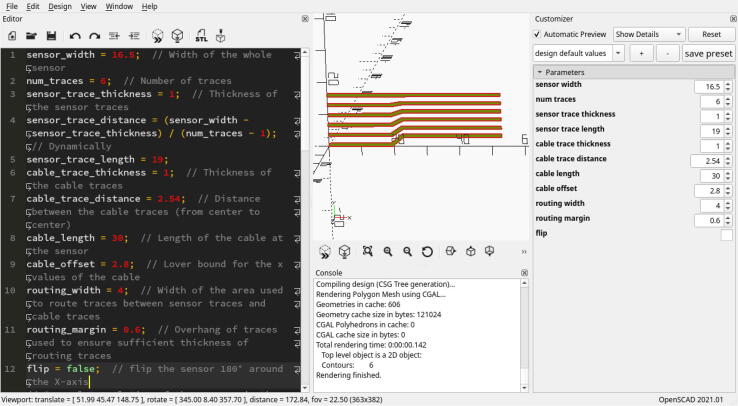
Task: Click 'Total rendering time' console line
Action: click(x=371, y=345)
